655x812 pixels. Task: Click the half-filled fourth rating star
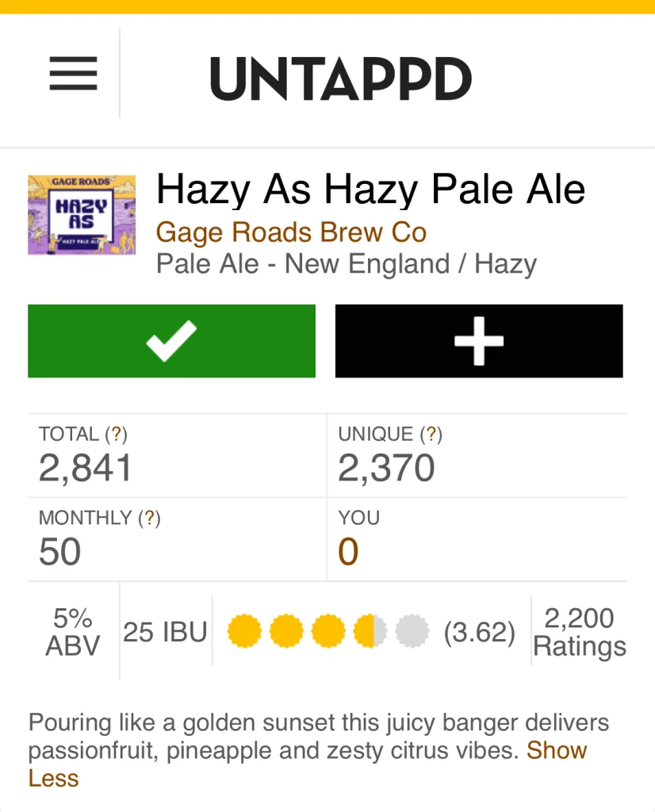[x=370, y=632]
